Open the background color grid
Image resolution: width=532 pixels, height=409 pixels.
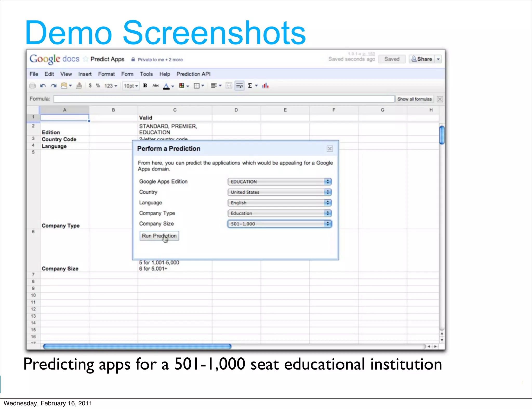point(182,85)
